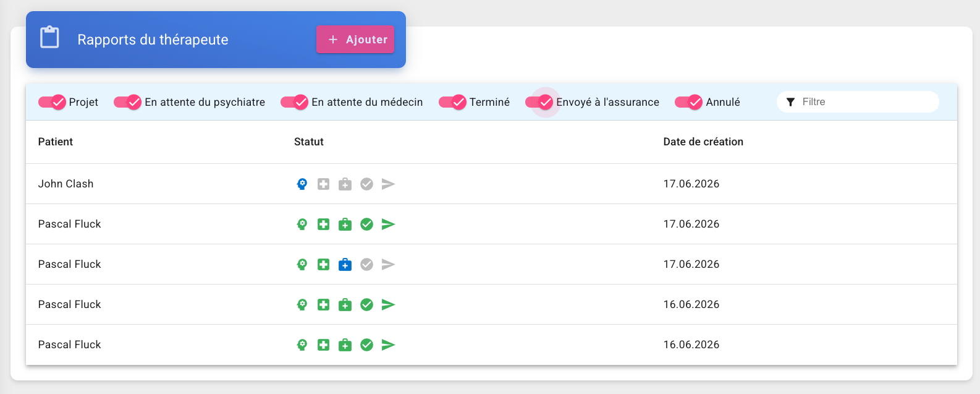Image resolution: width=980 pixels, height=394 pixels.
Task: Click the funnel filter icon in Filtre field
Action: tap(790, 102)
